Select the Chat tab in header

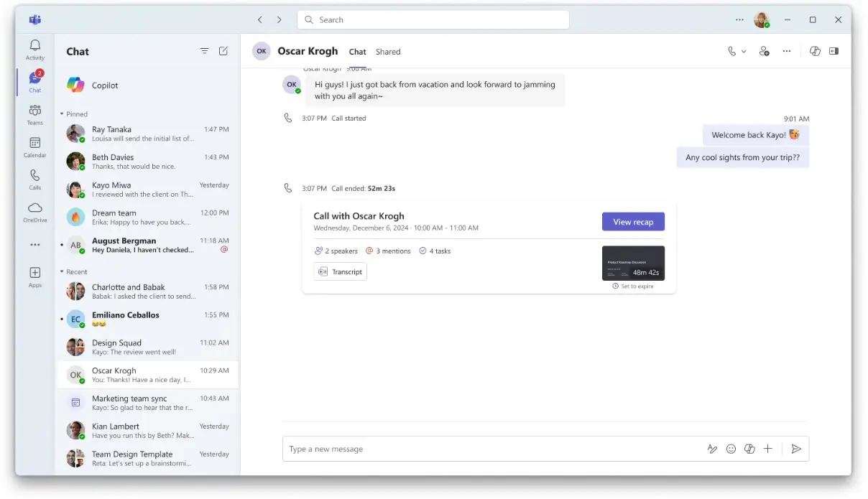tap(357, 52)
